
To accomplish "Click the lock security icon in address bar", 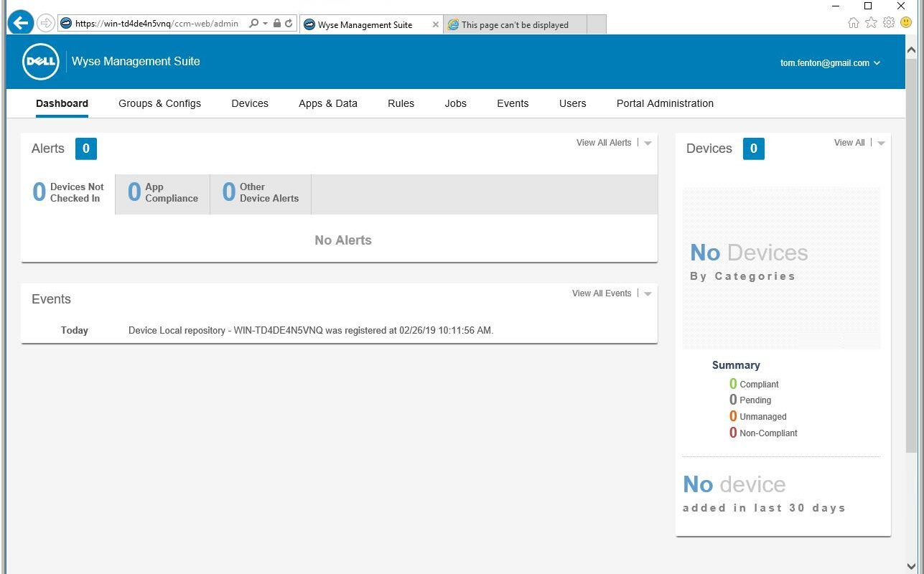I will [x=277, y=24].
